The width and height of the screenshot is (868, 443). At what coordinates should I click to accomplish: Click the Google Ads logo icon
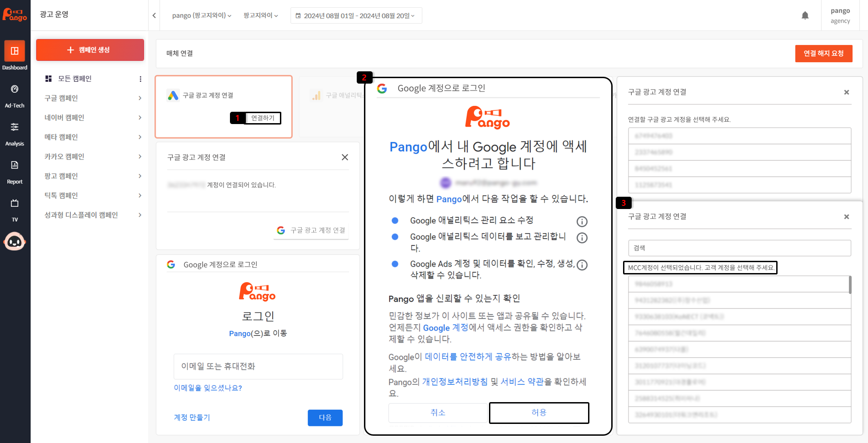173,95
